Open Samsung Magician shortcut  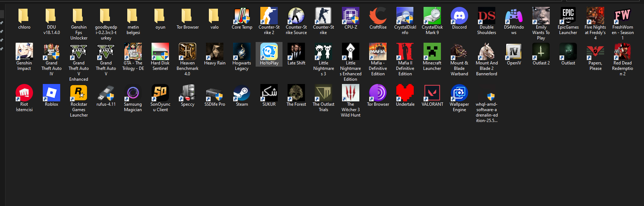(133, 93)
